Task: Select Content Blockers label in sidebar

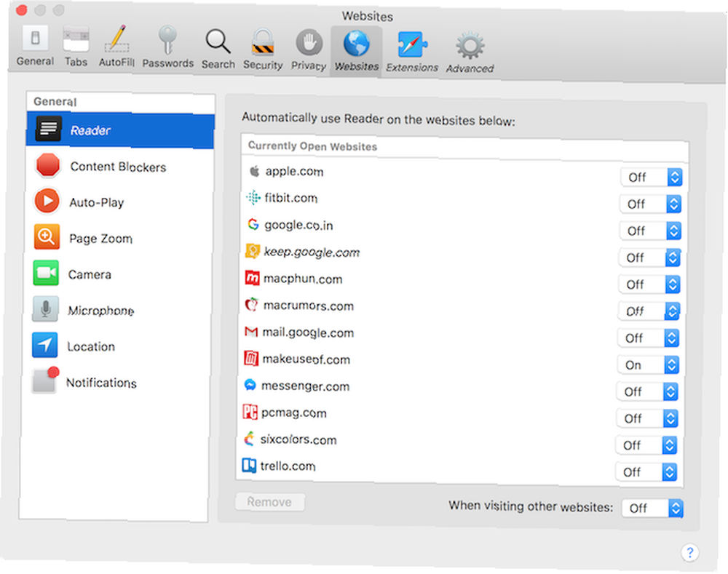Action: [118, 167]
